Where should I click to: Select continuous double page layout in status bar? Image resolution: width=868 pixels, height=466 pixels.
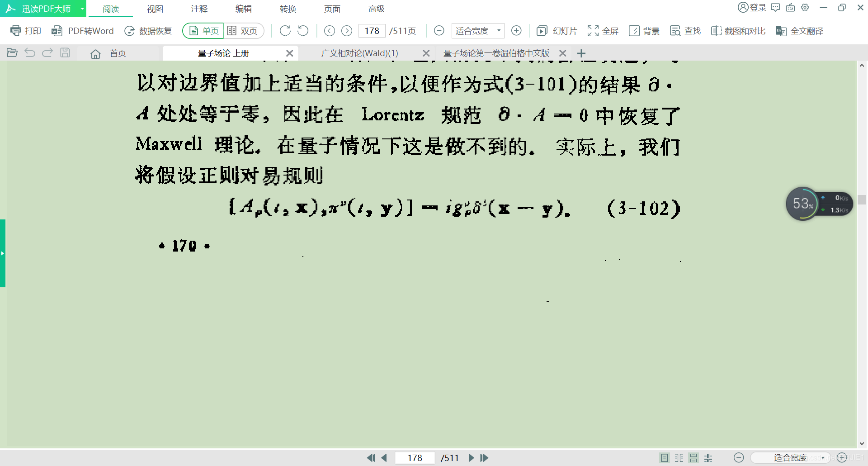click(708, 458)
